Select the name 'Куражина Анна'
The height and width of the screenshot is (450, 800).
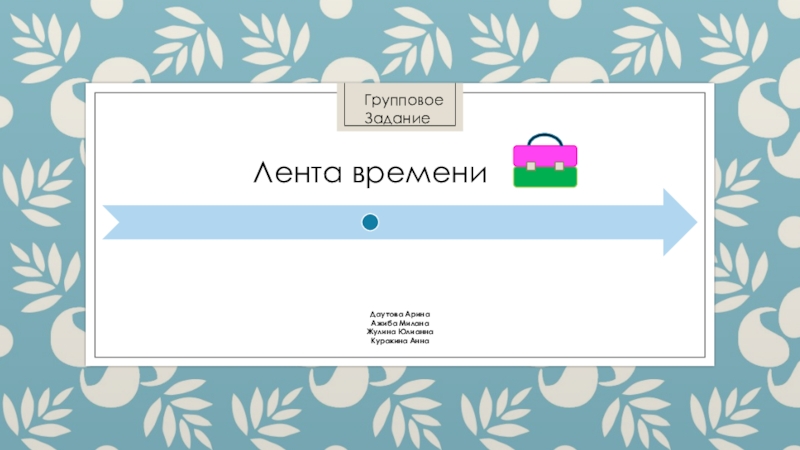(x=400, y=341)
